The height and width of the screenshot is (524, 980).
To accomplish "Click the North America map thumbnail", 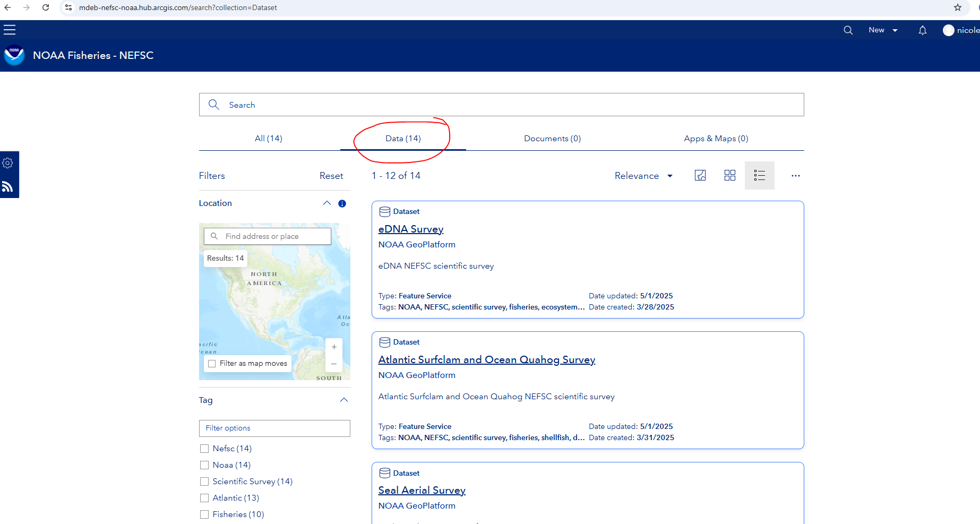I will click(274, 302).
